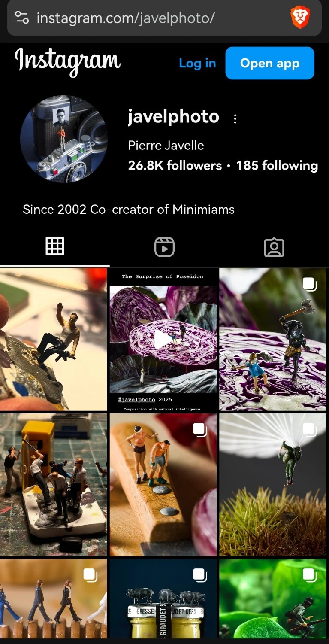Open the Abbey Road figurines post

53,598
